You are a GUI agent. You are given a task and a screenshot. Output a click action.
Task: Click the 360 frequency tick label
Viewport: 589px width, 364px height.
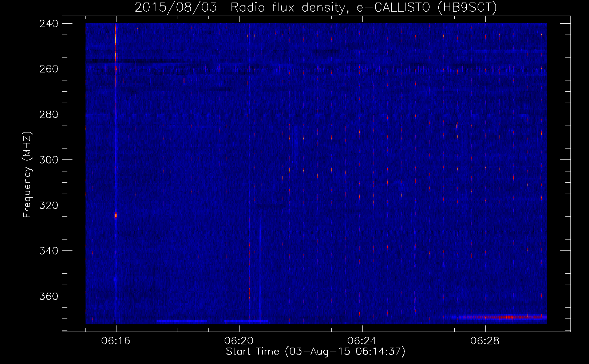(x=49, y=296)
